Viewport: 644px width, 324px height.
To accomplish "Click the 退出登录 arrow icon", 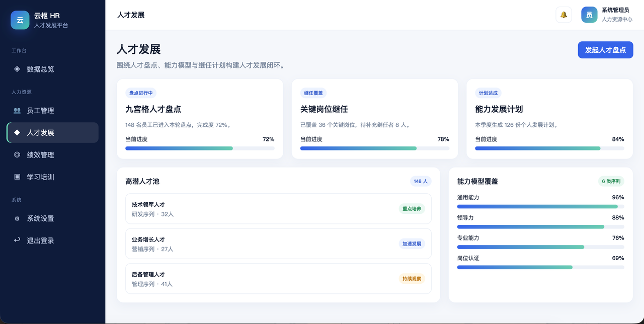I will pos(17,240).
